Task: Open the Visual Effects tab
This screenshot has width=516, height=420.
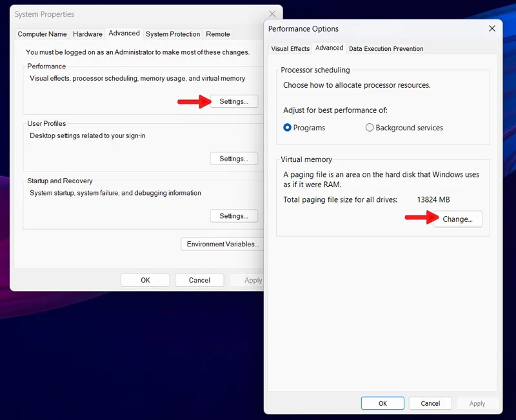Action: coord(290,49)
